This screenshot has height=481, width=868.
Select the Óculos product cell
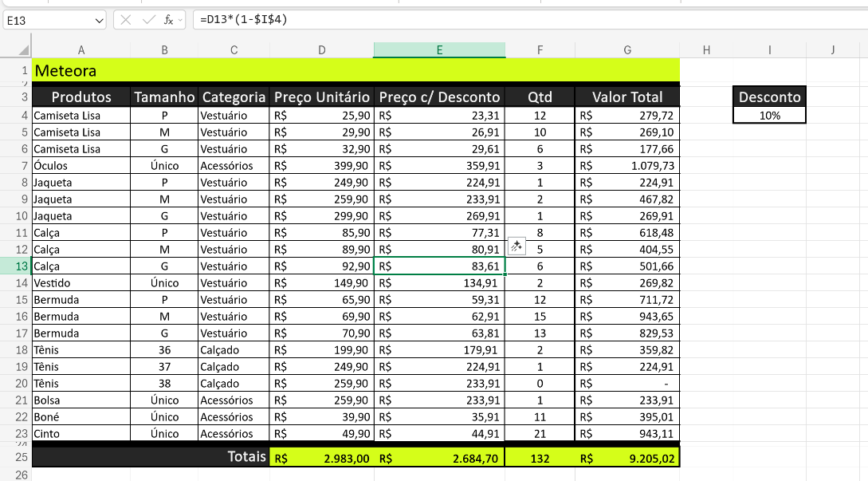tap(81, 166)
